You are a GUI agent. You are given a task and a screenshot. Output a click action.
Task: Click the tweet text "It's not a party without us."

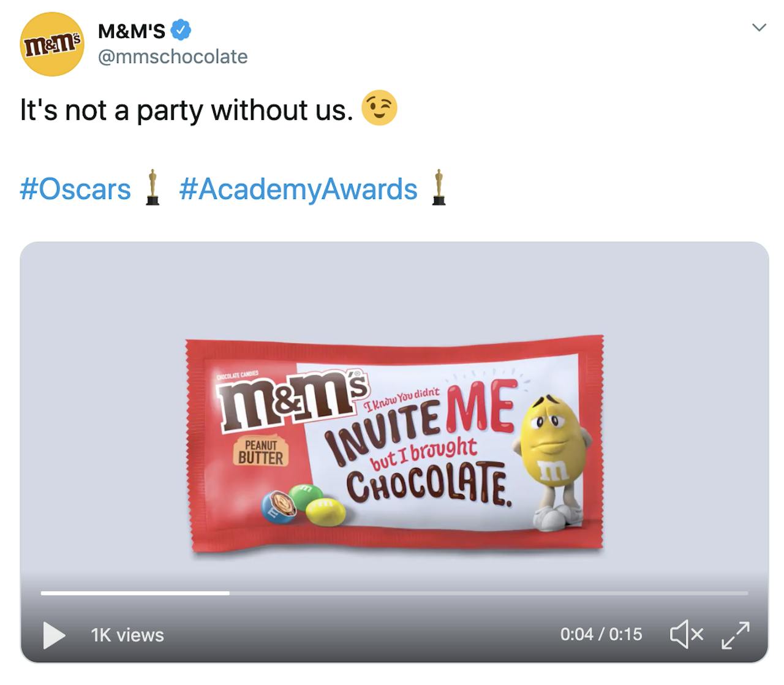pyautogui.click(x=187, y=110)
